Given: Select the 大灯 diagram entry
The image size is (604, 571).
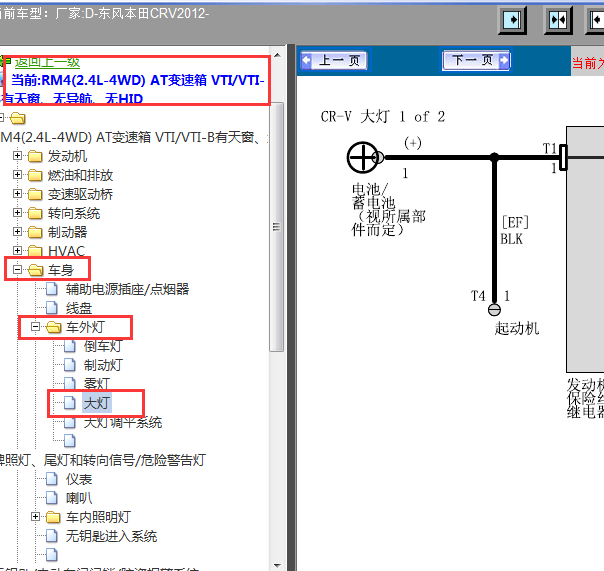Looking at the screenshot, I should coord(97,403).
